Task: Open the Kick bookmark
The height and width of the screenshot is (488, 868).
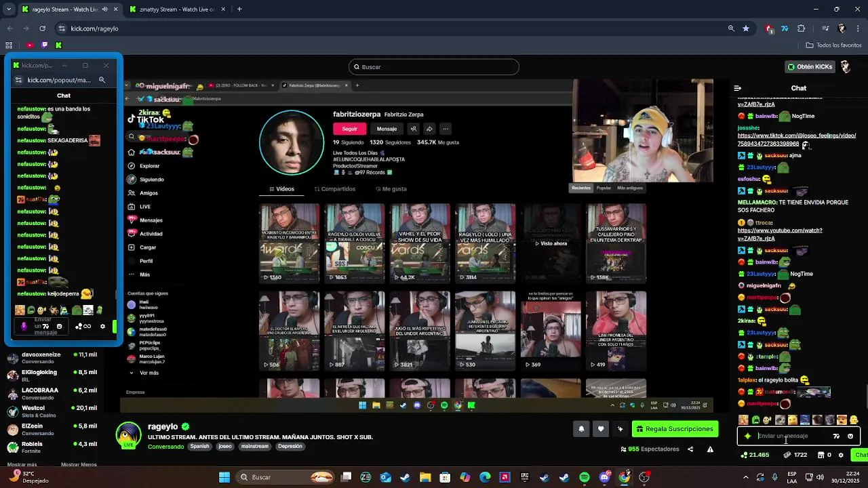Action: (59, 45)
